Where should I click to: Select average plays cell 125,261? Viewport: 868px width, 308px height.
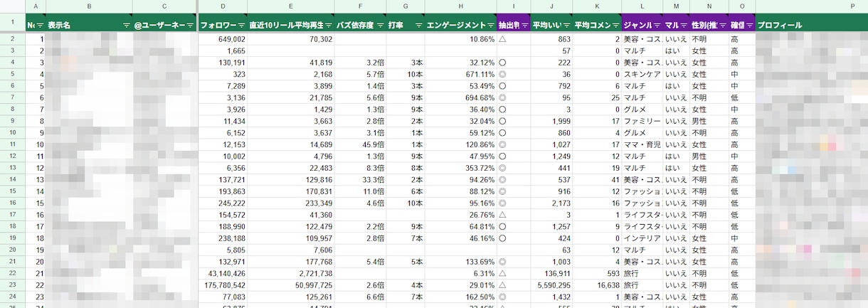coord(291,297)
